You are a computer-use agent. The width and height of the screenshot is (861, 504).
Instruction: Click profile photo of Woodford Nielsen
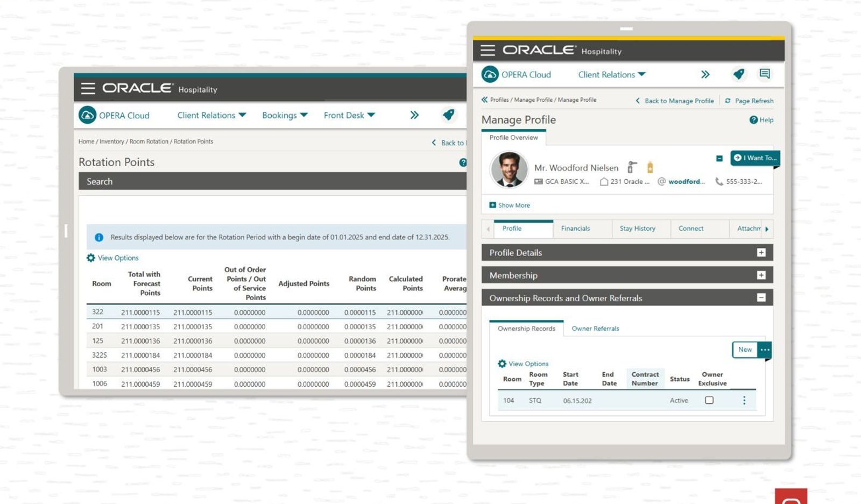[x=509, y=169]
